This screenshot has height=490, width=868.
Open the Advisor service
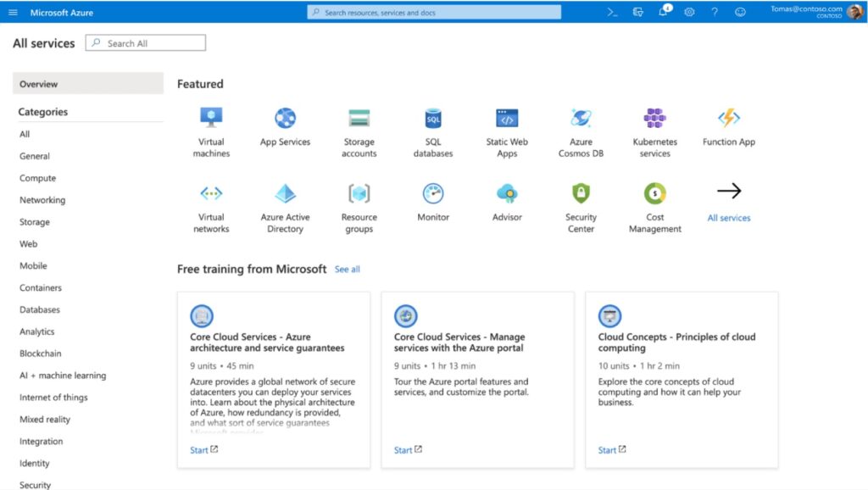(x=507, y=202)
